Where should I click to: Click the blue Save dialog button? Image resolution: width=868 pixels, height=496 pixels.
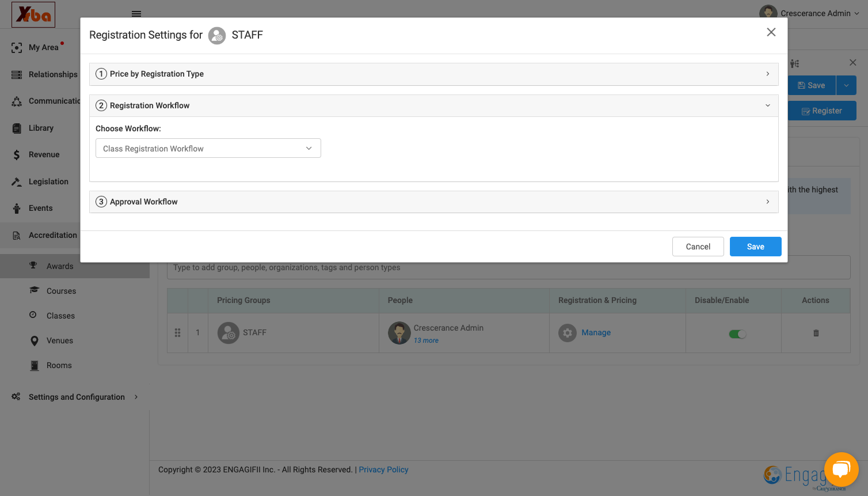pyautogui.click(x=755, y=247)
